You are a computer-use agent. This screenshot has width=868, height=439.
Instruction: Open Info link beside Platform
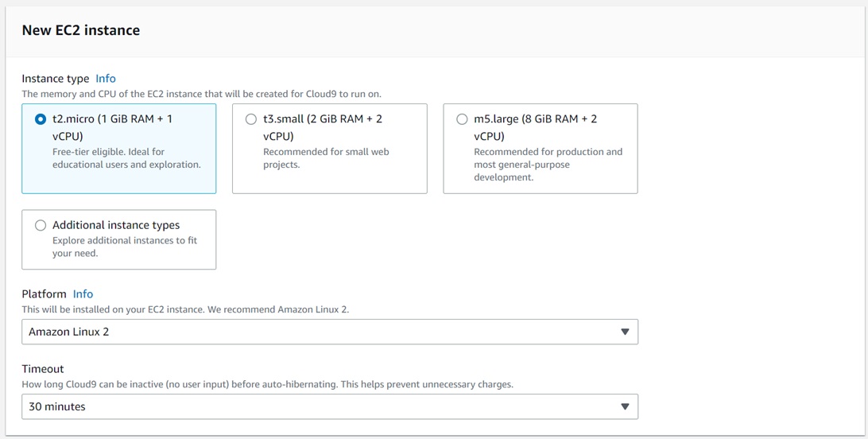pyautogui.click(x=83, y=294)
